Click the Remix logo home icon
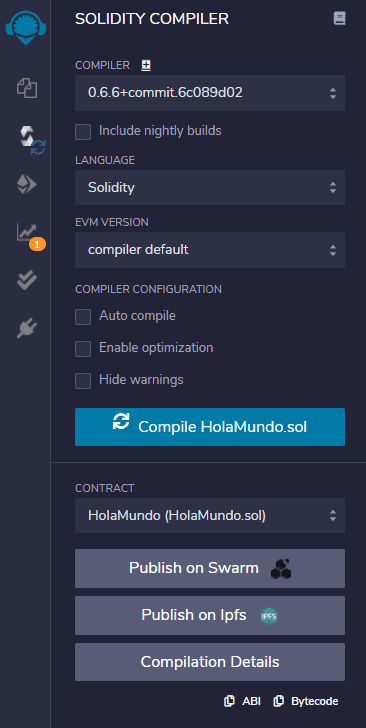The height and width of the screenshot is (728, 366). 27,26
